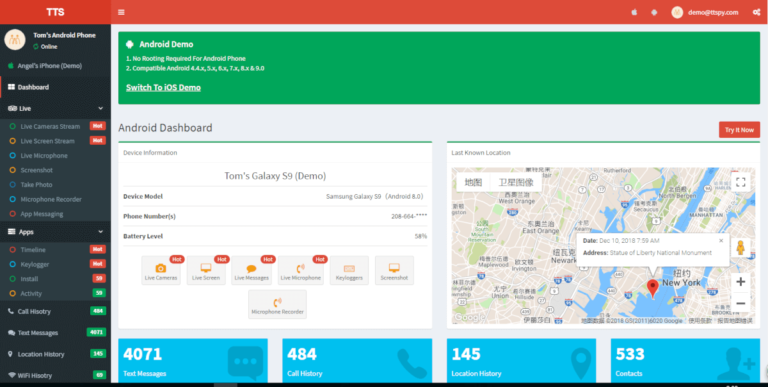
Task: Switch map to 卫星图像 satellite view
Action: point(516,182)
